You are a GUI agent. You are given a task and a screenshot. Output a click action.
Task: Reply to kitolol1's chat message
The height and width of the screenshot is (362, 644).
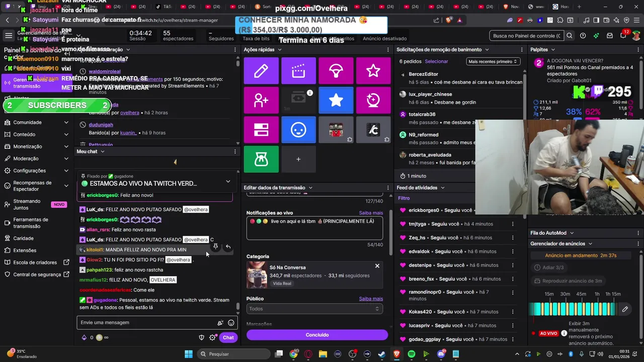click(x=228, y=246)
